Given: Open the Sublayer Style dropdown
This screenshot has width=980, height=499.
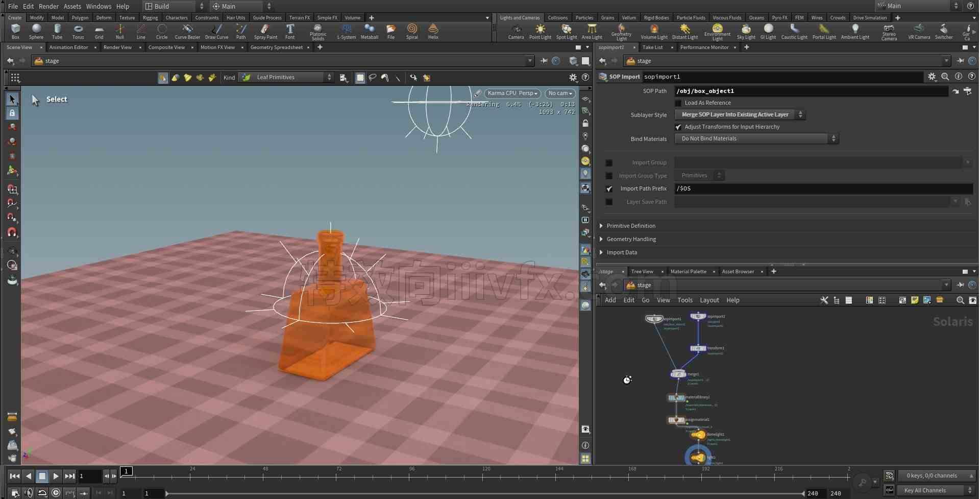Looking at the screenshot, I should point(740,115).
